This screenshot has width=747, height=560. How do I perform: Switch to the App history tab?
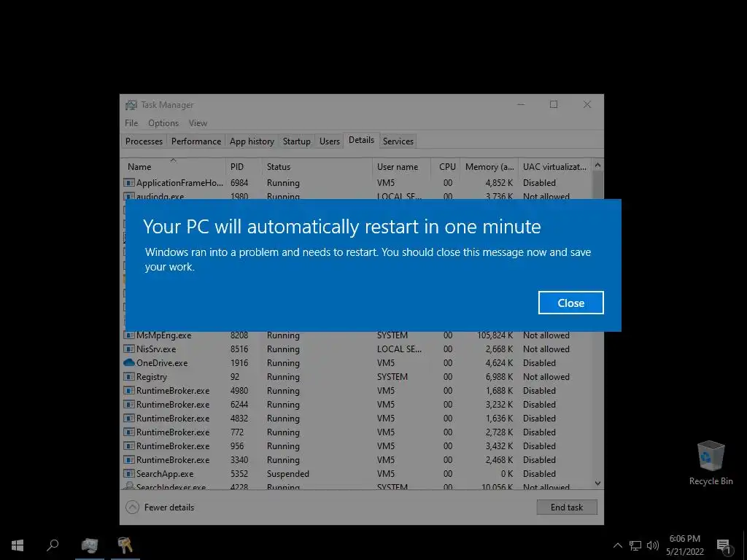(252, 141)
